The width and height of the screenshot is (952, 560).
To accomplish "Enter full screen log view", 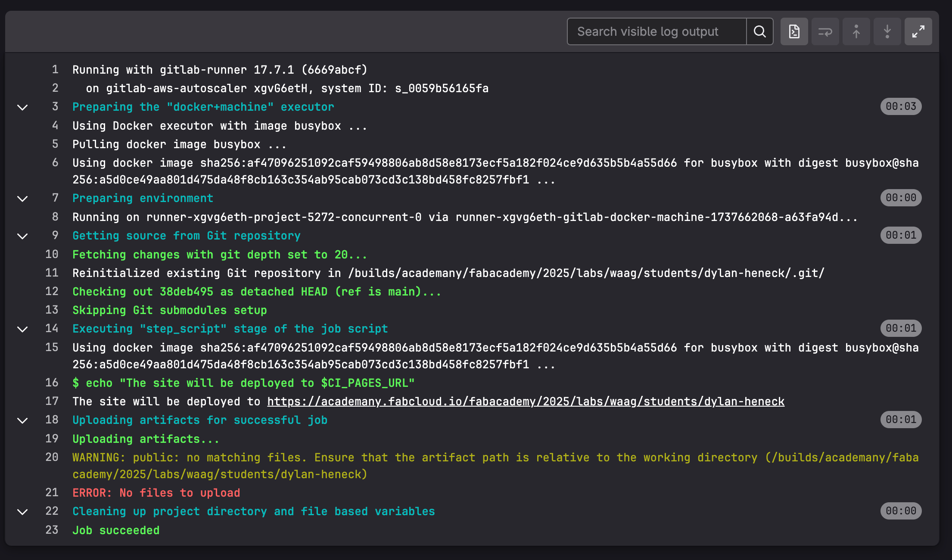I will 918,31.
